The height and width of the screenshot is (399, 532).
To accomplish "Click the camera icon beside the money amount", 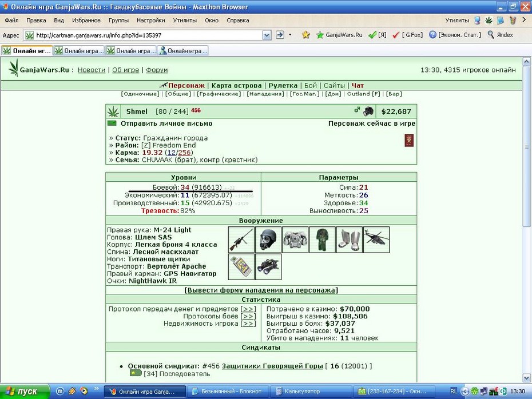I will coord(368,111).
